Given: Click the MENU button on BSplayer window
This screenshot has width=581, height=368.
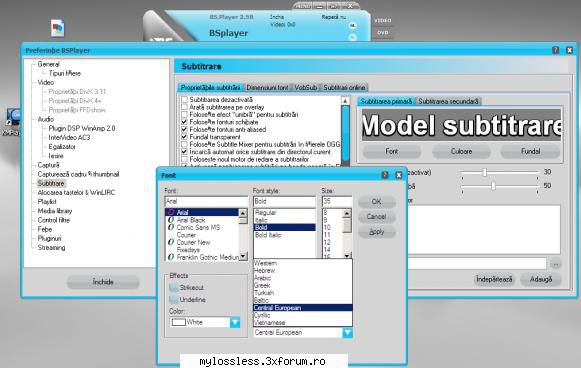Looking at the screenshot, I should point(302,6).
